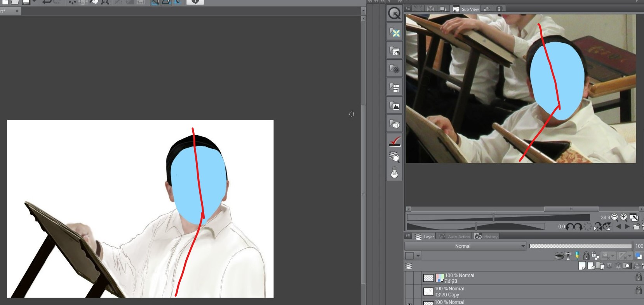
Task: Zoom out of the Sub View
Action: click(x=614, y=217)
